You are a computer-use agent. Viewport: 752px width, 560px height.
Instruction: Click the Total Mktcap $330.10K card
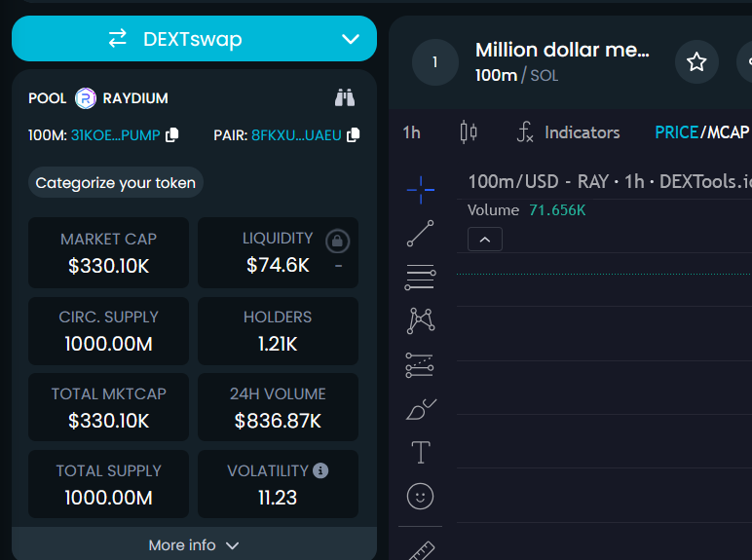coord(108,407)
